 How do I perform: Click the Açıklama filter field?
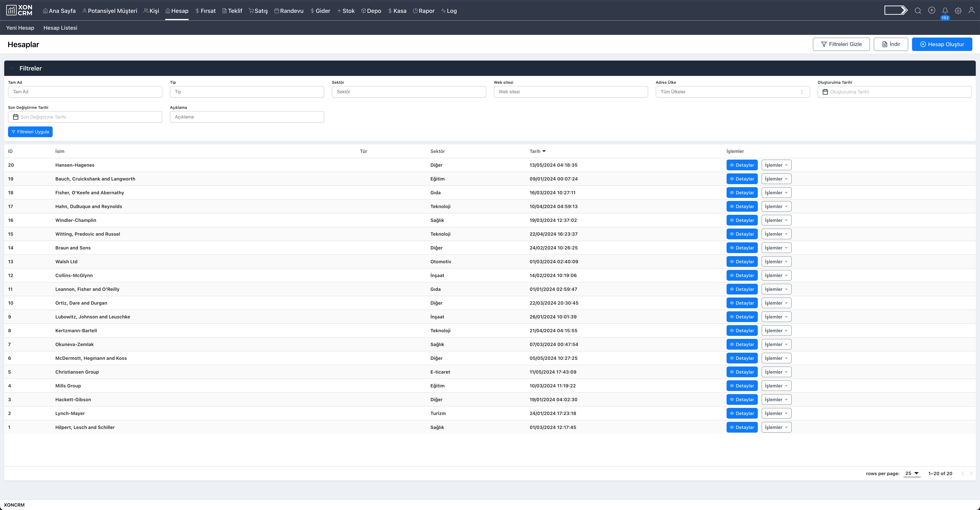click(247, 117)
